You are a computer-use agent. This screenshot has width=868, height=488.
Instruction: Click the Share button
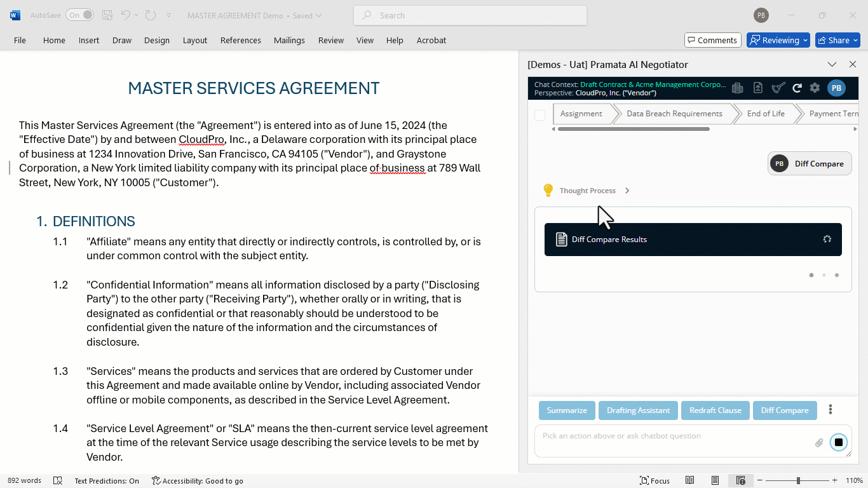837,40
